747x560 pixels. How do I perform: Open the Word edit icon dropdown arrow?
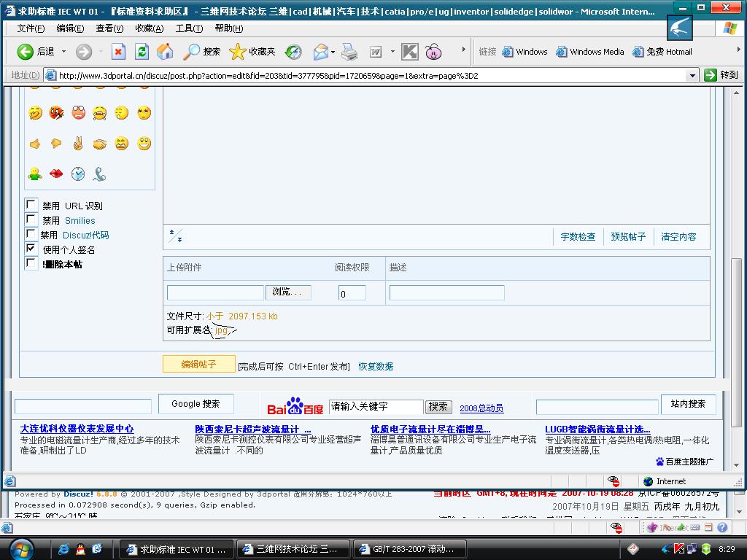point(392,52)
